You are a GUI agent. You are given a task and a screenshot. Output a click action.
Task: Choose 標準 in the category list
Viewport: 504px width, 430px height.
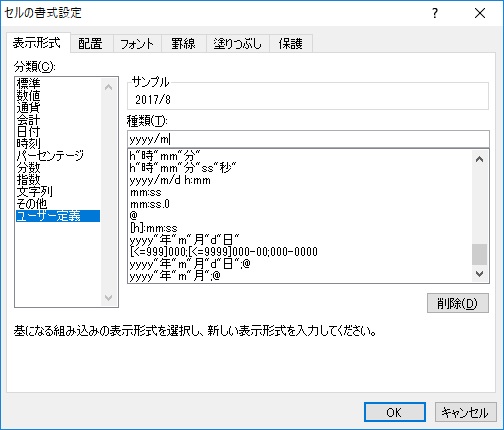[x=58, y=83]
